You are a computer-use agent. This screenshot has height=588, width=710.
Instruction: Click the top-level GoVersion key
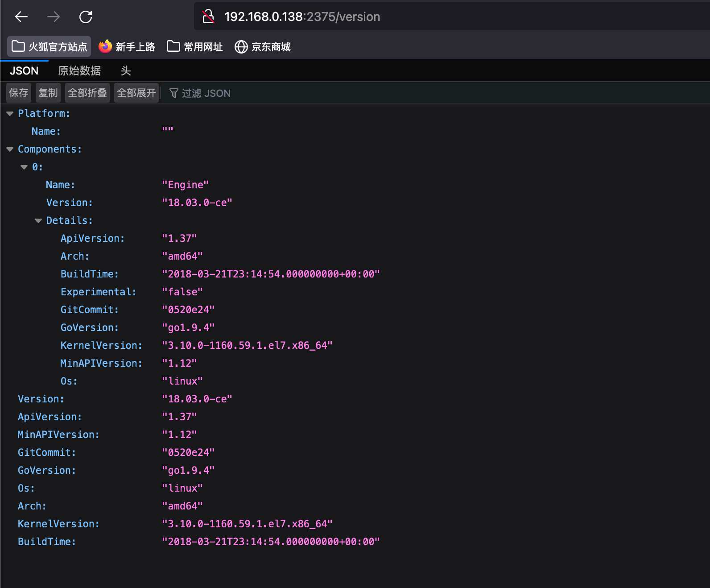click(47, 470)
